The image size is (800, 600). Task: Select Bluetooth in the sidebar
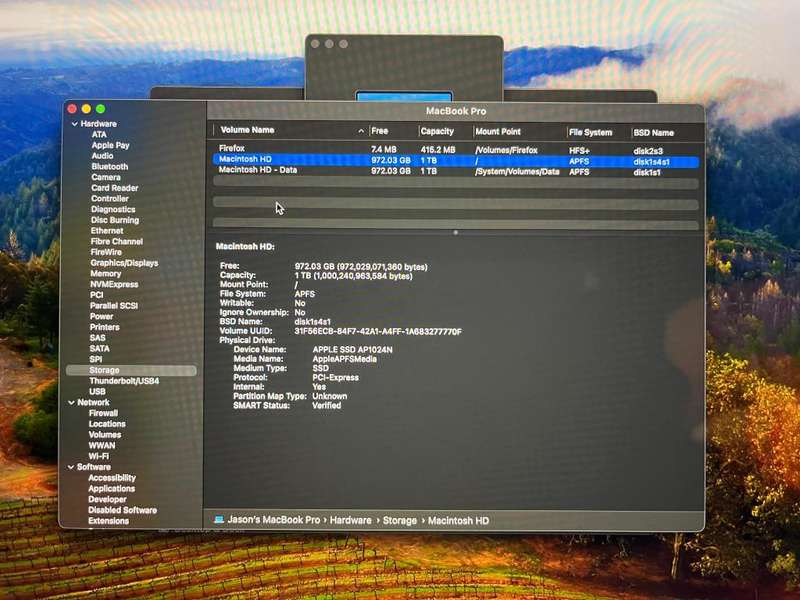point(110,167)
